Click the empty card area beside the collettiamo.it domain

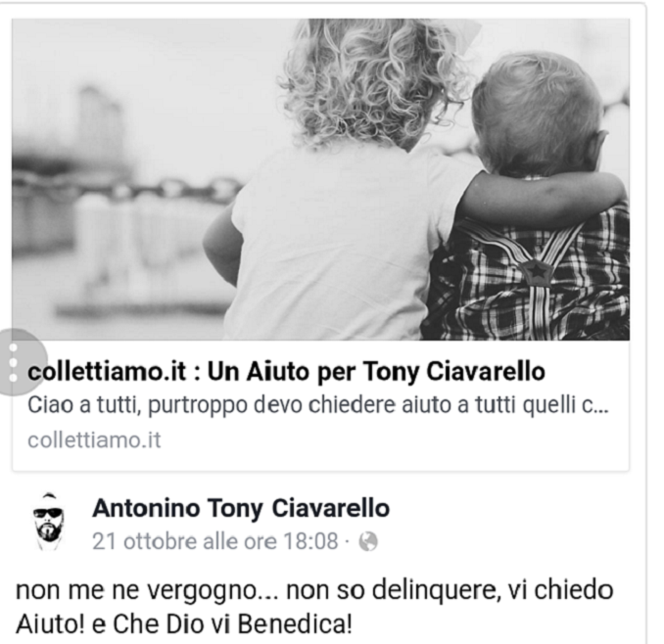(394, 440)
